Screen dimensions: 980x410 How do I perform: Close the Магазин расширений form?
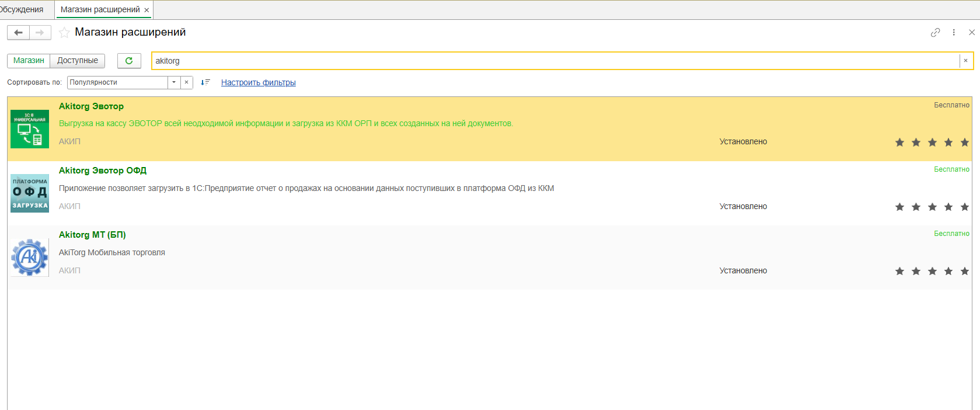coord(972,33)
